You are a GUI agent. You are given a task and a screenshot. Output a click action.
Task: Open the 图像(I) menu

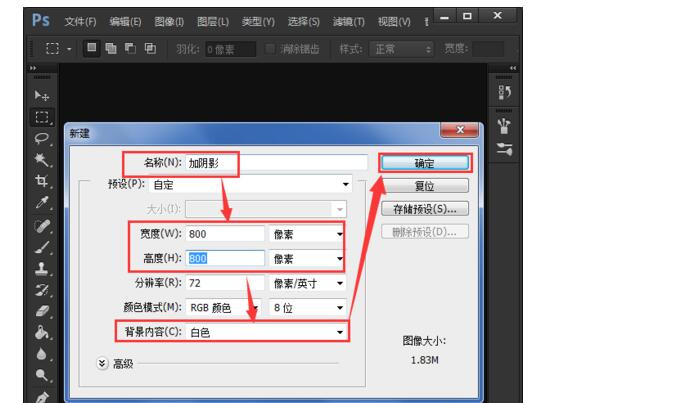(169, 21)
